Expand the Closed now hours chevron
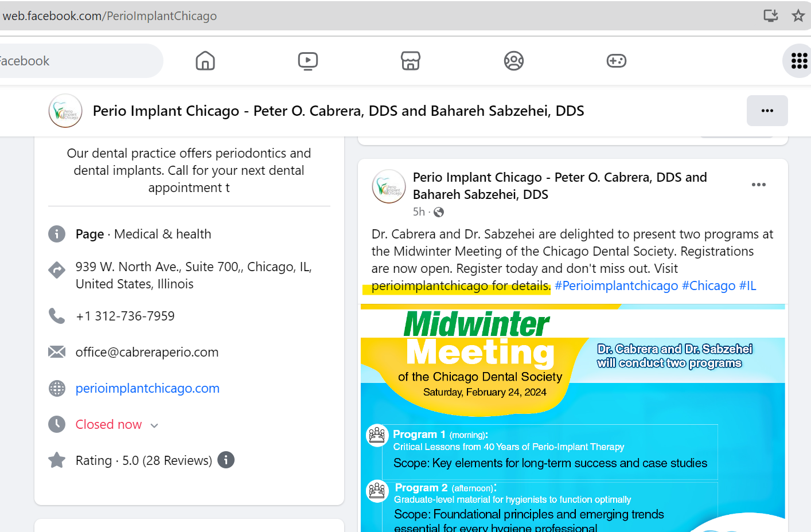Image resolution: width=811 pixels, height=532 pixels. pos(154,425)
